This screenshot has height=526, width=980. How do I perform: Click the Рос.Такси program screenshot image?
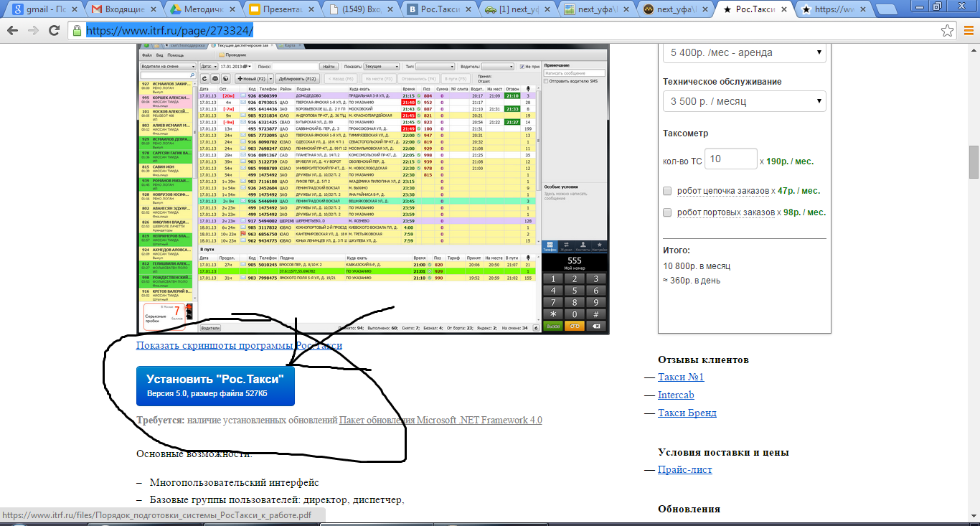click(373, 189)
